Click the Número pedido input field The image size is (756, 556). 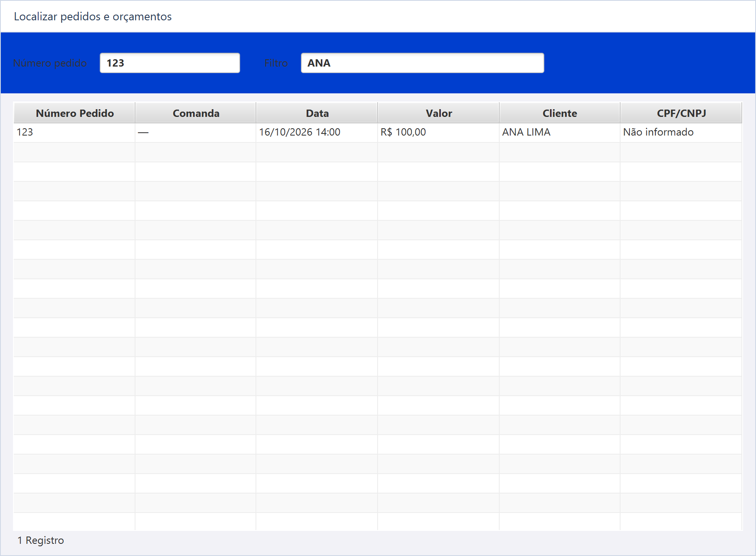click(x=170, y=63)
